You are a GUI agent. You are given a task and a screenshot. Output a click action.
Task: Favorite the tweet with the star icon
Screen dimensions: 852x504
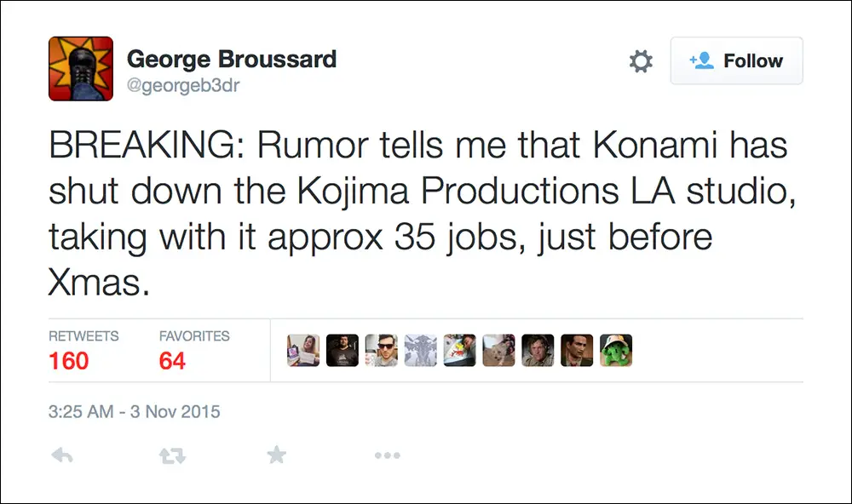point(276,455)
